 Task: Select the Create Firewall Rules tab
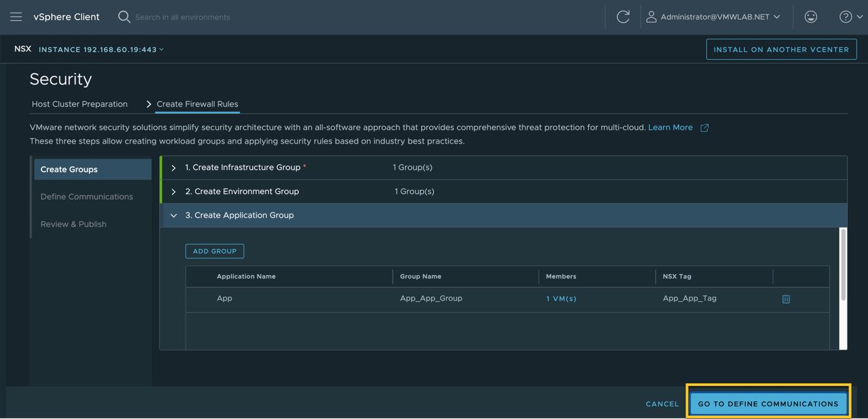(x=197, y=104)
